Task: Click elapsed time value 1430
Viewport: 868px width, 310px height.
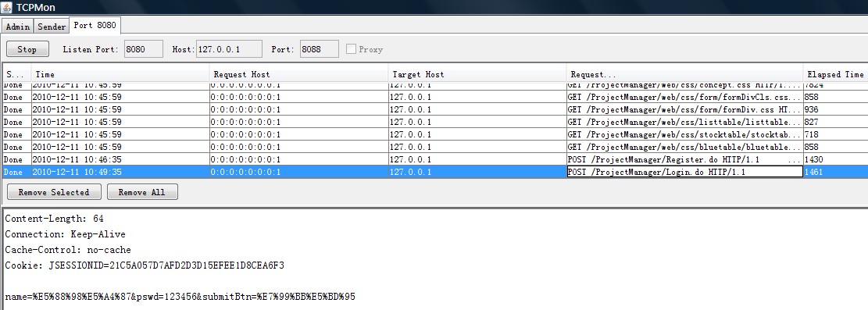Action: tap(814, 159)
